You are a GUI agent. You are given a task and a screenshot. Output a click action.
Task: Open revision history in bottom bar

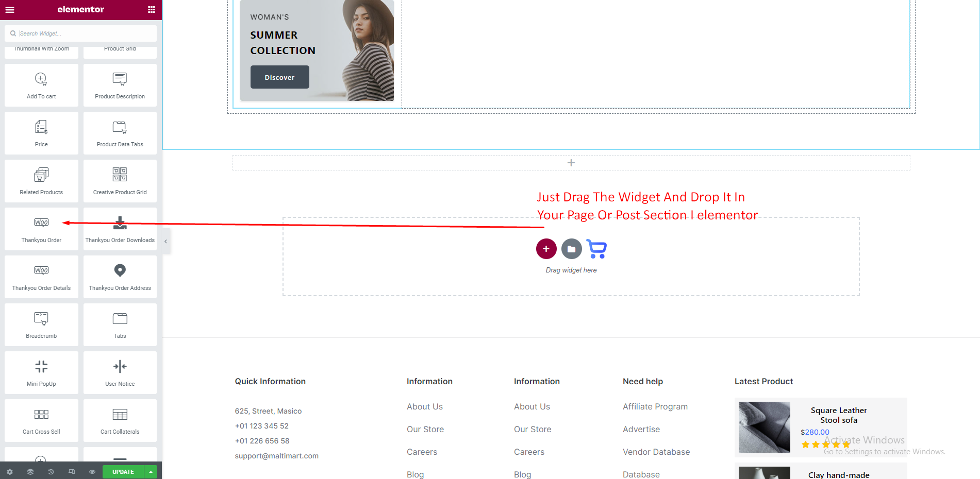pyautogui.click(x=51, y=472)
